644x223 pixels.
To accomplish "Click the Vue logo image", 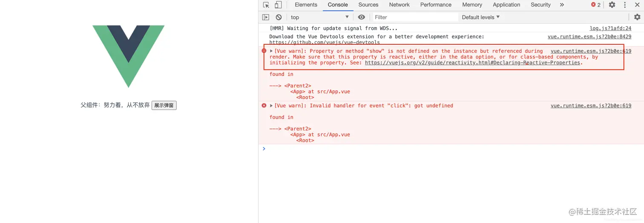I will [x=128, y=56].
